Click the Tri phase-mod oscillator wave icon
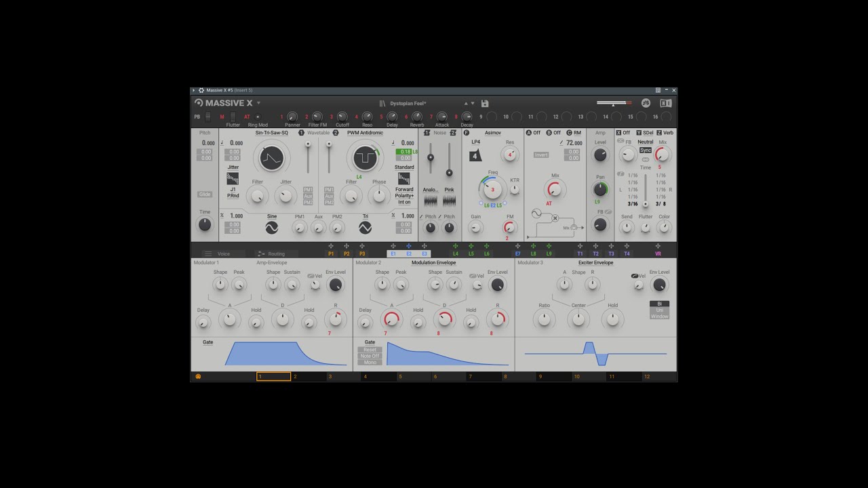This screenshot has height=488, width=868. point(366,228)
